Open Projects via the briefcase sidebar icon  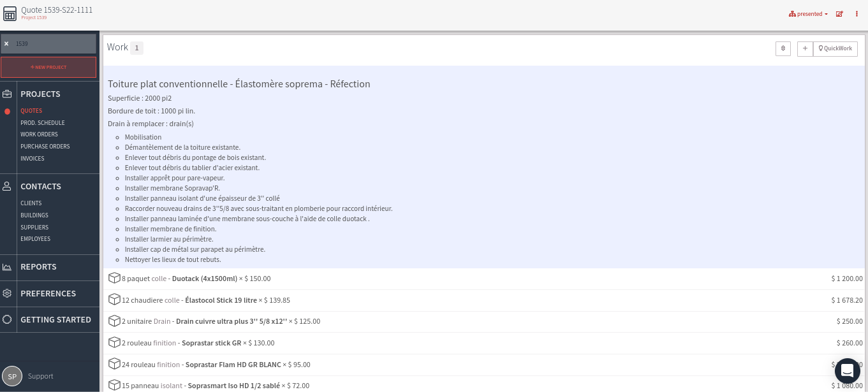coord(7,94)
